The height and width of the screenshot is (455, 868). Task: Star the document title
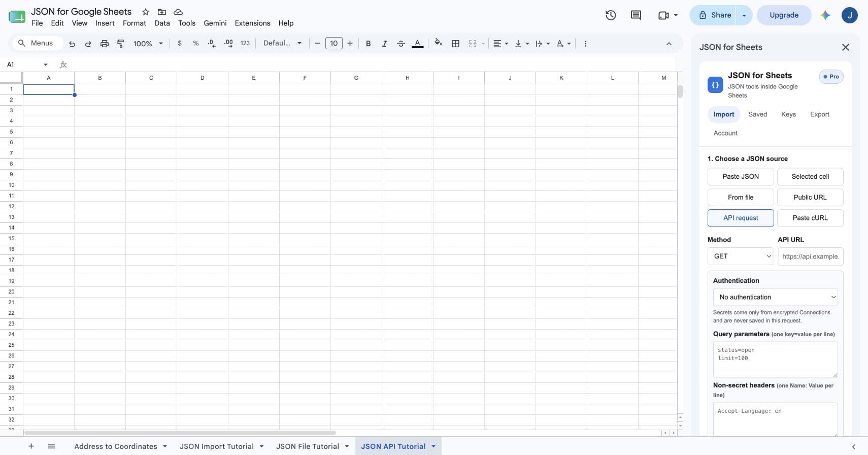point(146,12)
